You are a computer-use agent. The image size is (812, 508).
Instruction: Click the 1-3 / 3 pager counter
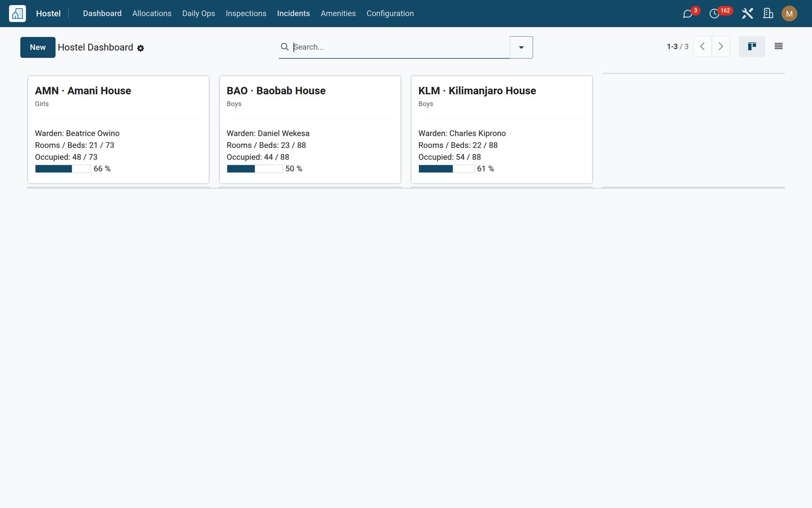click(678, 47)
